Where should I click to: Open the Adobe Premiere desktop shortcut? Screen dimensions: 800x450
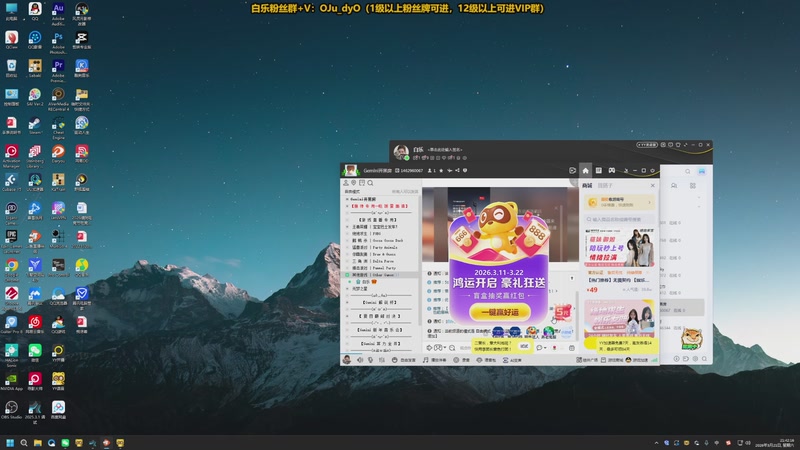pos(58,70)
